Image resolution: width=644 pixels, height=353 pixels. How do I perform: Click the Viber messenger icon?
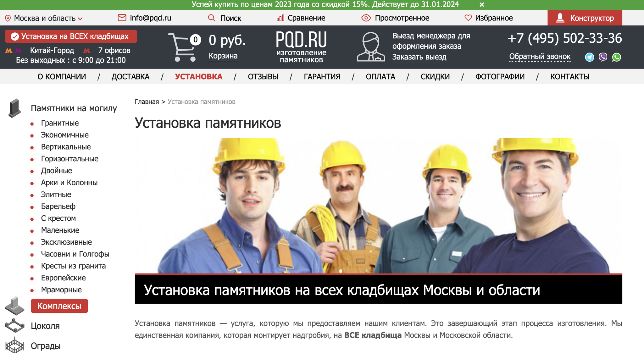point(603,57)
